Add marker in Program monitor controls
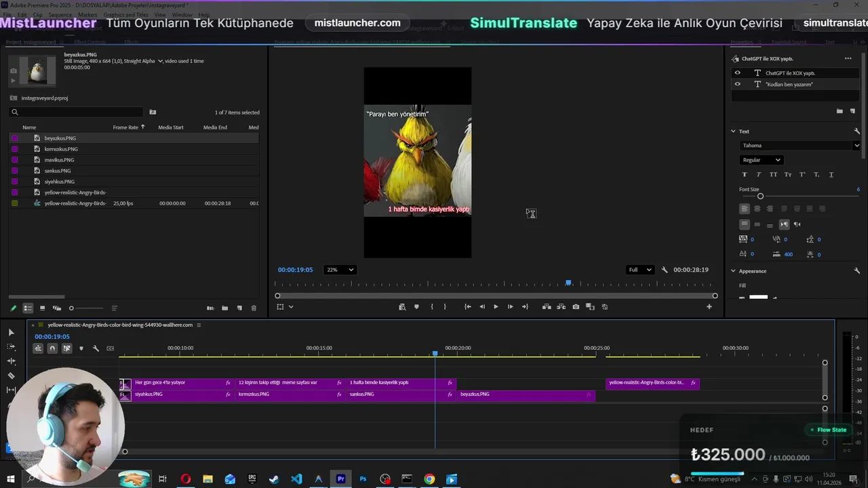The width and height of the screenshot is (868, 488). 416,307
